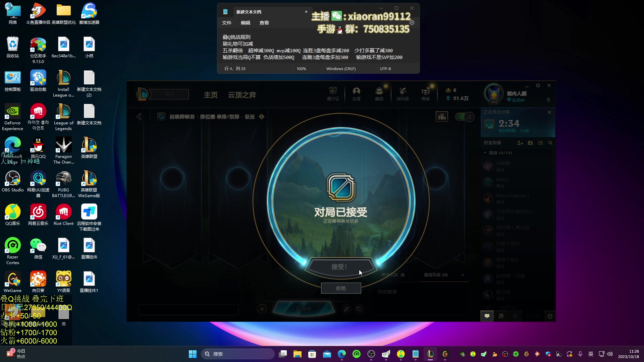Open the 生涯 profile icon in League client

point(356,94)
